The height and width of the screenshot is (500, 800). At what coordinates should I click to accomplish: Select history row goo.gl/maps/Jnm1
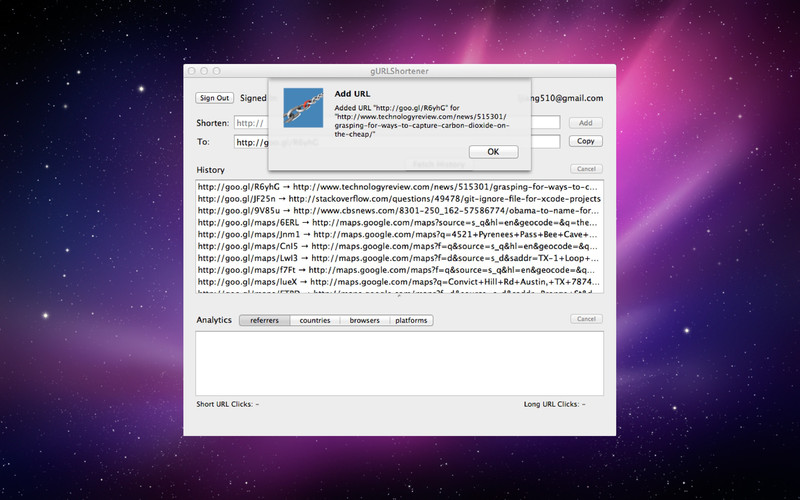(399, 234)
